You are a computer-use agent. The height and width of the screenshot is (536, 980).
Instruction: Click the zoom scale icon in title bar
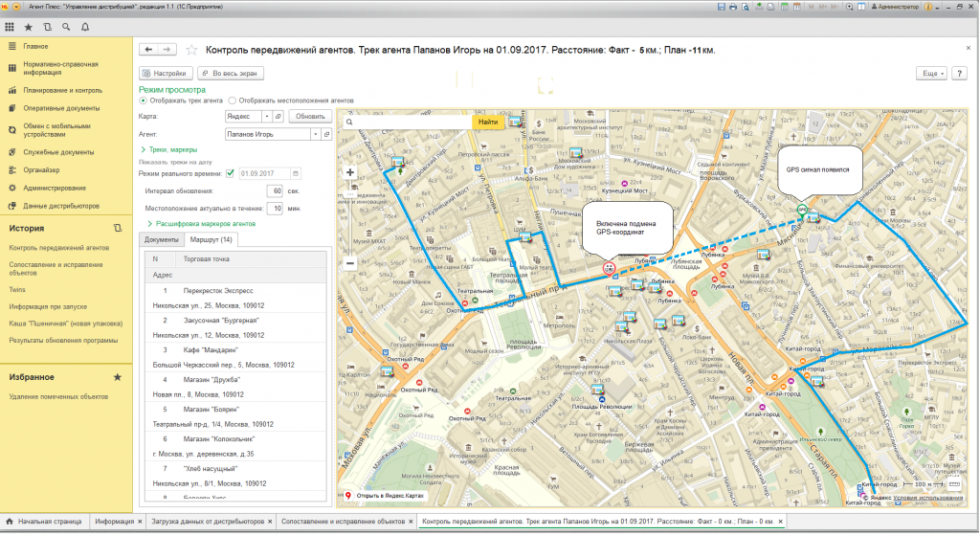click(x=850, y=7)
